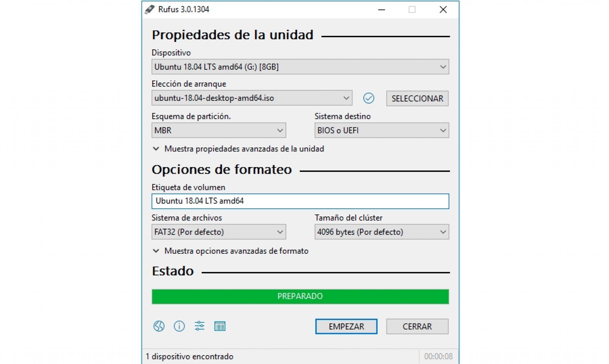Open the Sistema destino dropdown
This screenshot has height=364, width=609.
point(380,130)
